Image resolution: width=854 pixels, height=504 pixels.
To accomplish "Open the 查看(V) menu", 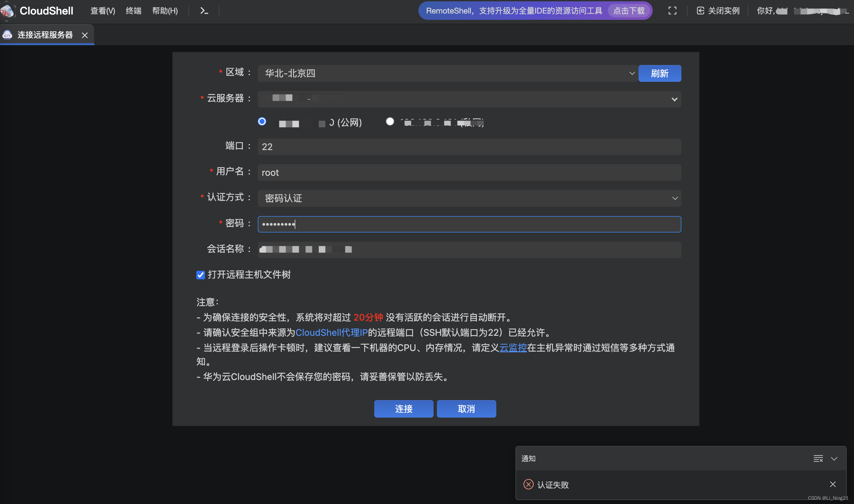I will (x=102, y=11).
